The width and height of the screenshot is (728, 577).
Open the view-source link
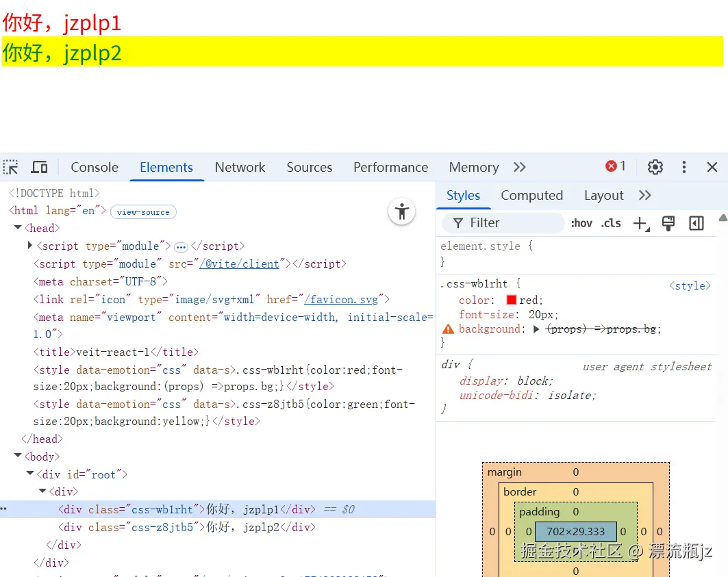pos(143,212)
